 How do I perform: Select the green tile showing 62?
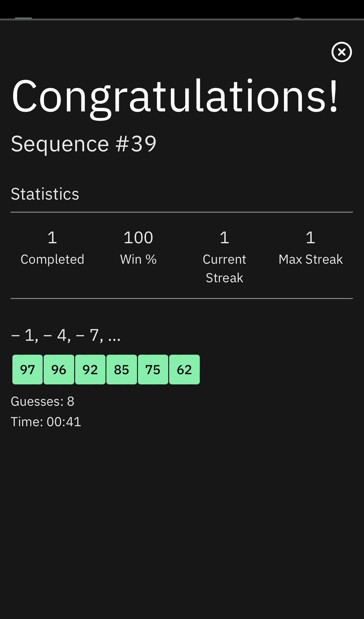(184, 370)
